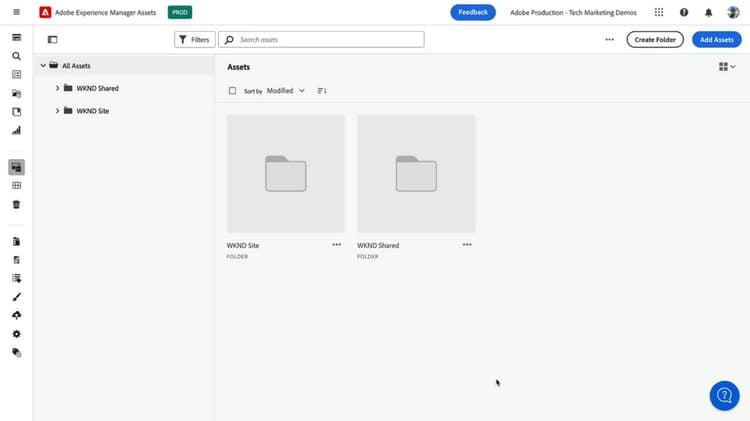Viewport: 750px width, 421px height.
Task: Click the Create Folder button
Action: (655, 40)
